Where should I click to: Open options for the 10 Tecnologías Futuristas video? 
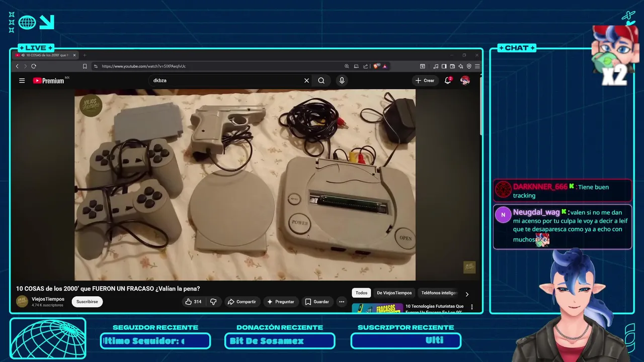(x=471, y=307)
